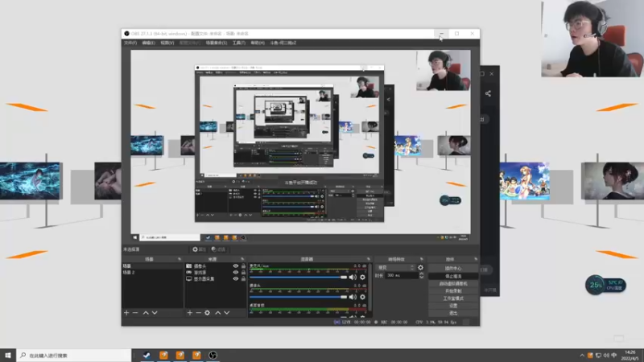Viewport: 644px width, 362px height.
Task: Click the 插件中心 button
Action: [x=453, y=269]
